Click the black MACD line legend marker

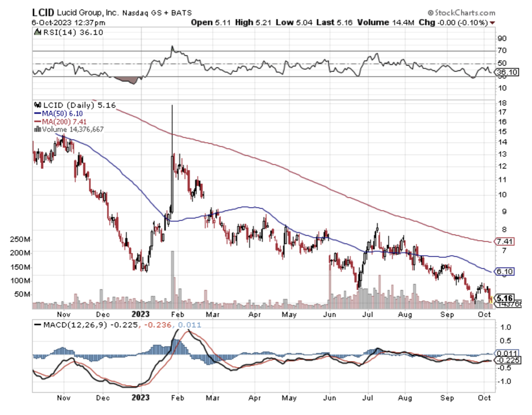coord(37,325)
